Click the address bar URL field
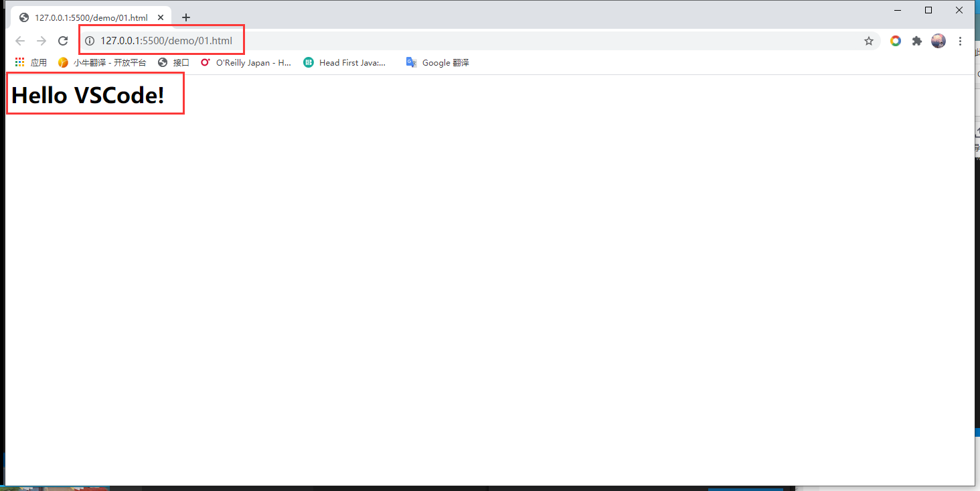This screenshot has height=491, width=980. 481,41
